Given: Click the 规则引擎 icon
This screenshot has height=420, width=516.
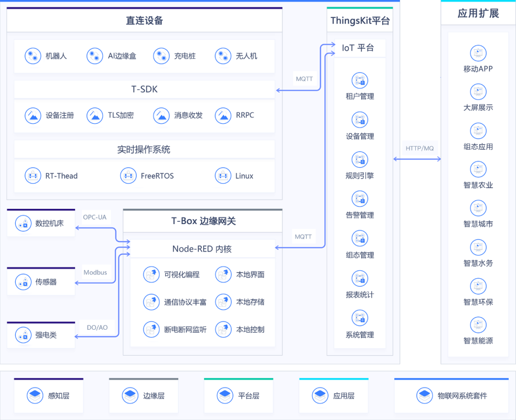Looking at the screenshot, I should click(360, 160).
